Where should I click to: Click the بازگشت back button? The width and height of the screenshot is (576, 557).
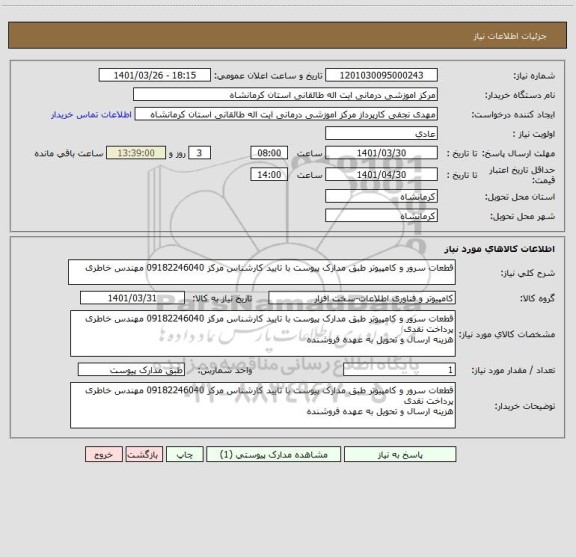tap(144, 454)
